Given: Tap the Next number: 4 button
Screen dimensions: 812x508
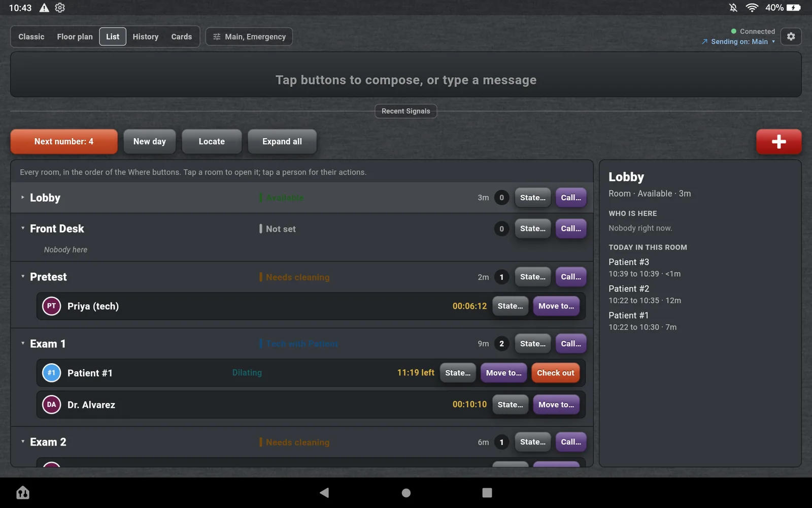Looking at the screenshot, I should coord(64,142).
